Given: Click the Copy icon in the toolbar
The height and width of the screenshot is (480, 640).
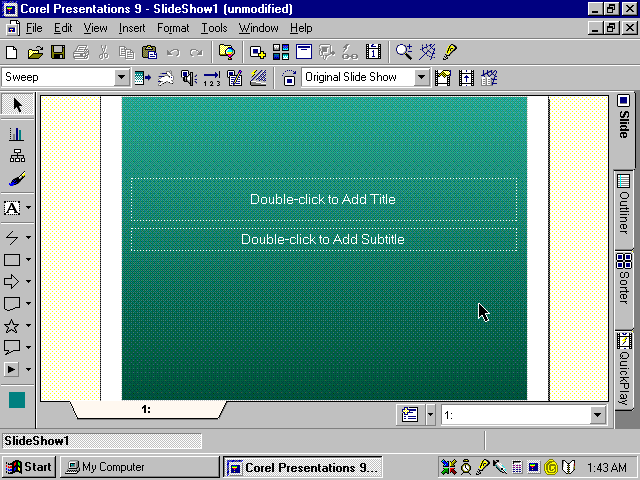Looking at the screenshot, I should click(127, 52).
